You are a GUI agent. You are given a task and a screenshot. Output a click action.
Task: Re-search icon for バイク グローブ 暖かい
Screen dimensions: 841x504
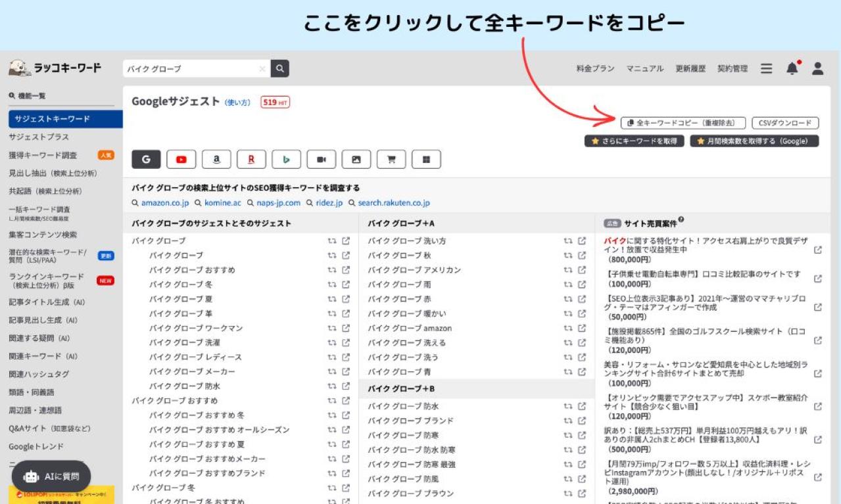click(568, 313)
